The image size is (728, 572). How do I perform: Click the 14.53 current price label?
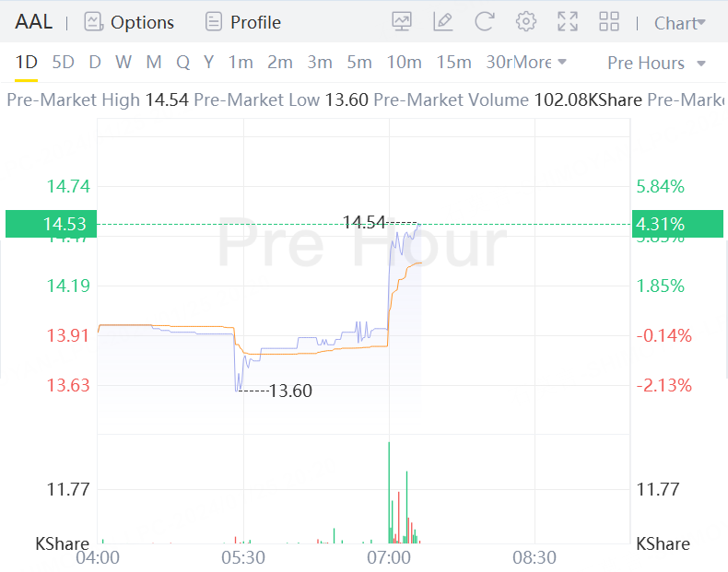point(65,224)
